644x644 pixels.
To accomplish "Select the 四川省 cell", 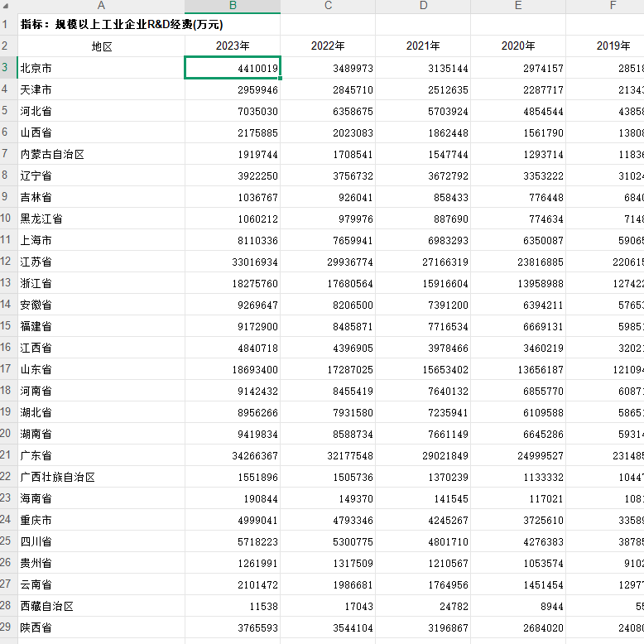I will point(102,541).
